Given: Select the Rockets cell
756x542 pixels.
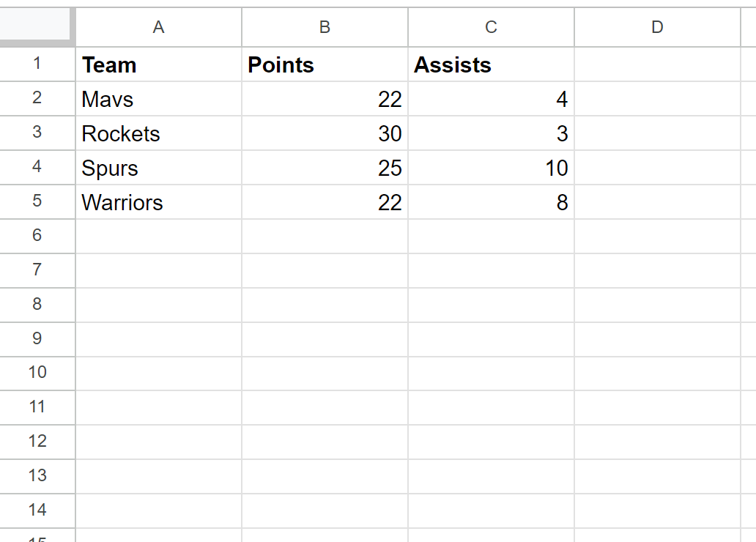Looking at the screenshot, I should 159,133.
